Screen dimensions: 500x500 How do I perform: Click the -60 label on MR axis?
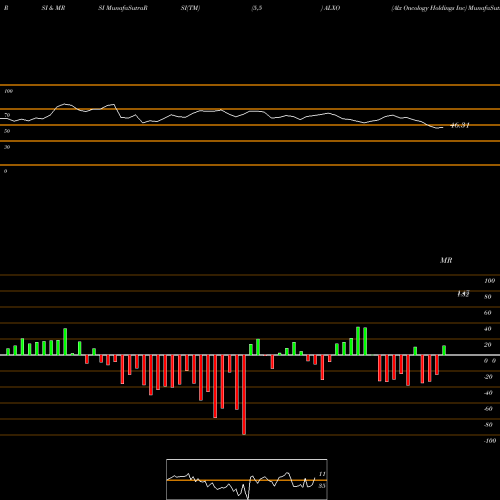click(x=488, y=409)
